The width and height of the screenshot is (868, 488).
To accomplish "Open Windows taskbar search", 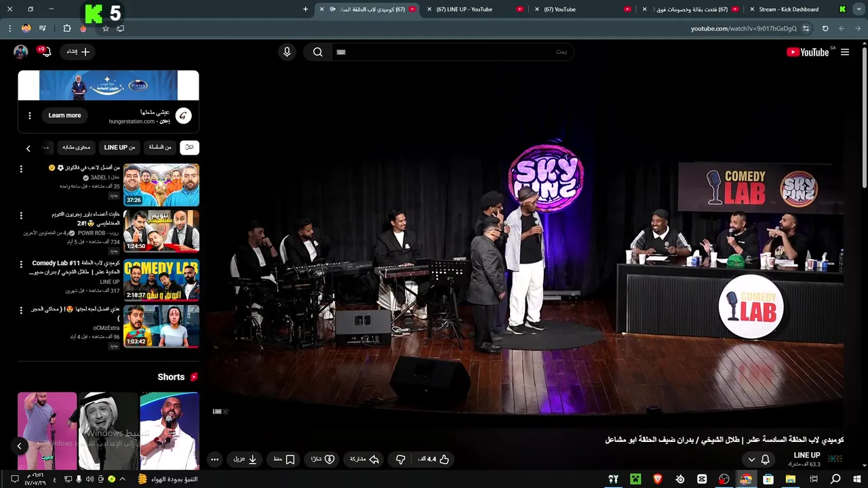I will click(835, 479).
